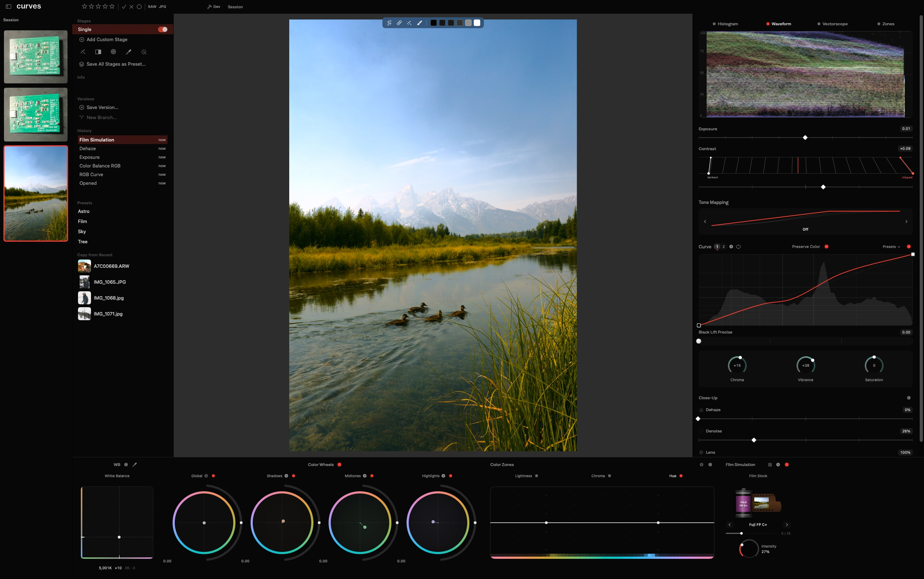Click Save All Stages as Preset
The width and height of the screenshot is (924, 579).
[112, 64]
